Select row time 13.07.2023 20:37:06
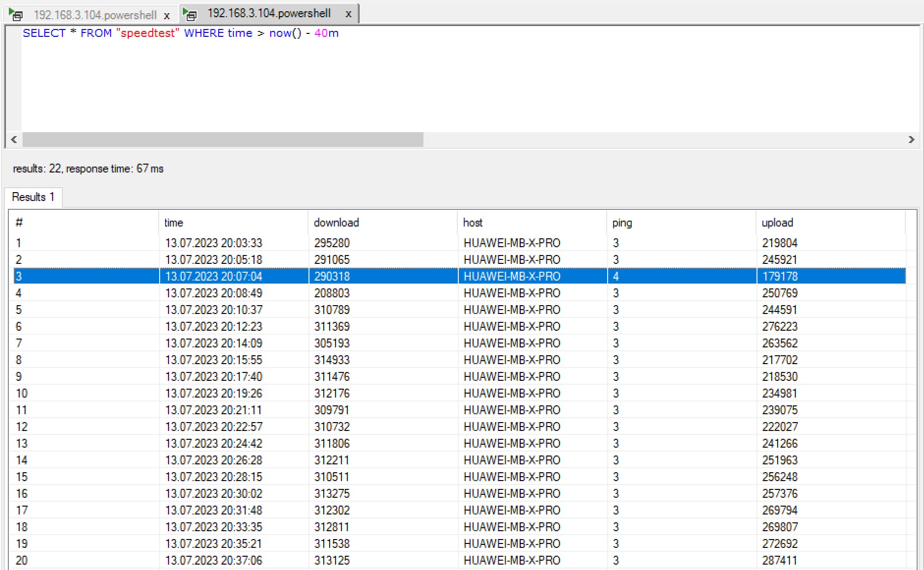 pyautogui.click(x=214, y=560)
